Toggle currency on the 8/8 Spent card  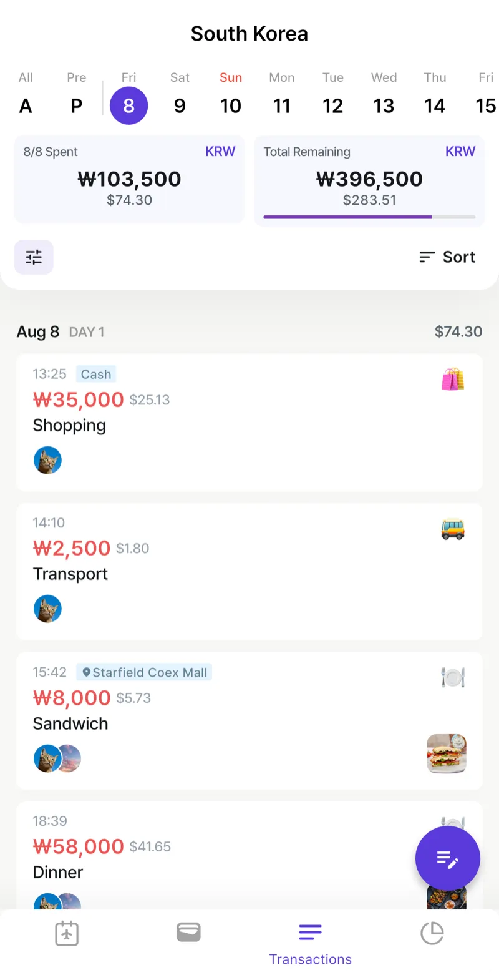[220, 152]
